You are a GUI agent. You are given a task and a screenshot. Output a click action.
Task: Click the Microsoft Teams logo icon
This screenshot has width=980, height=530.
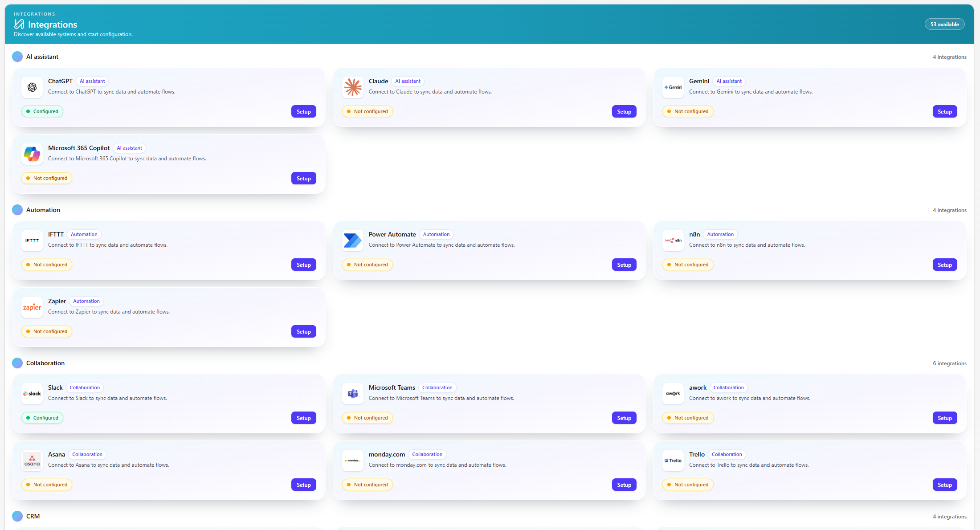click(x=353, y=394)
